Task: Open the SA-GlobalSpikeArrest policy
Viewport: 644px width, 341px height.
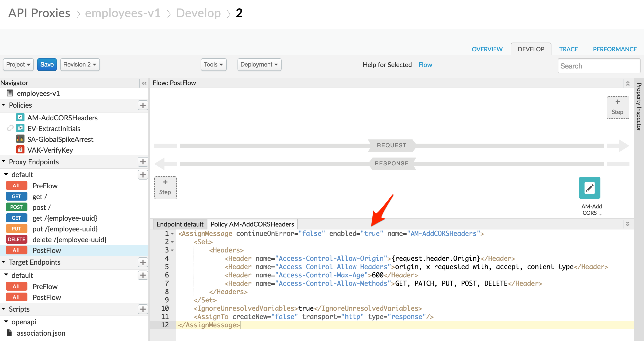Action: point(60,139)
